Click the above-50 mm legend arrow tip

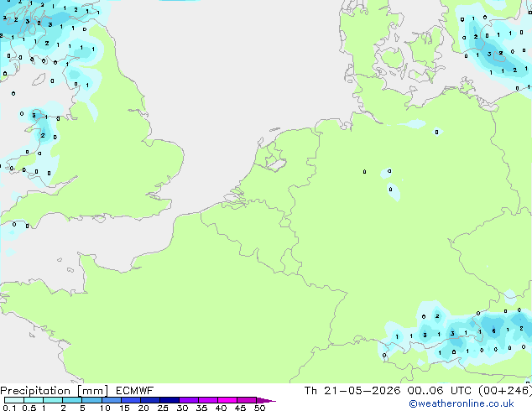coord(266,400)
